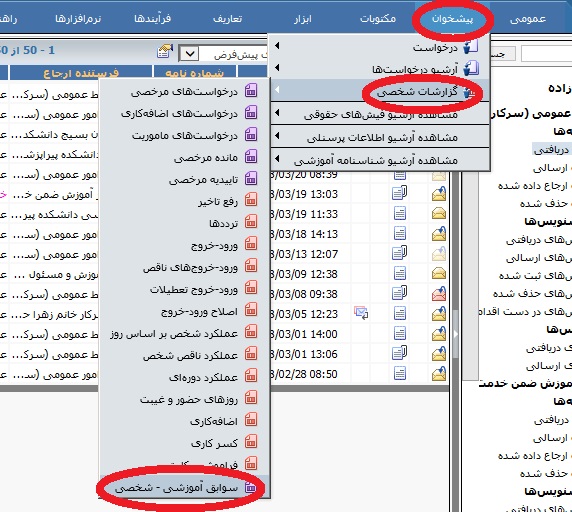This screenshot has height=512, width=572.
Task: Expand the مشاهده آرشیو شناسنامه آموزشی submenu arrow
Action: 277,159
